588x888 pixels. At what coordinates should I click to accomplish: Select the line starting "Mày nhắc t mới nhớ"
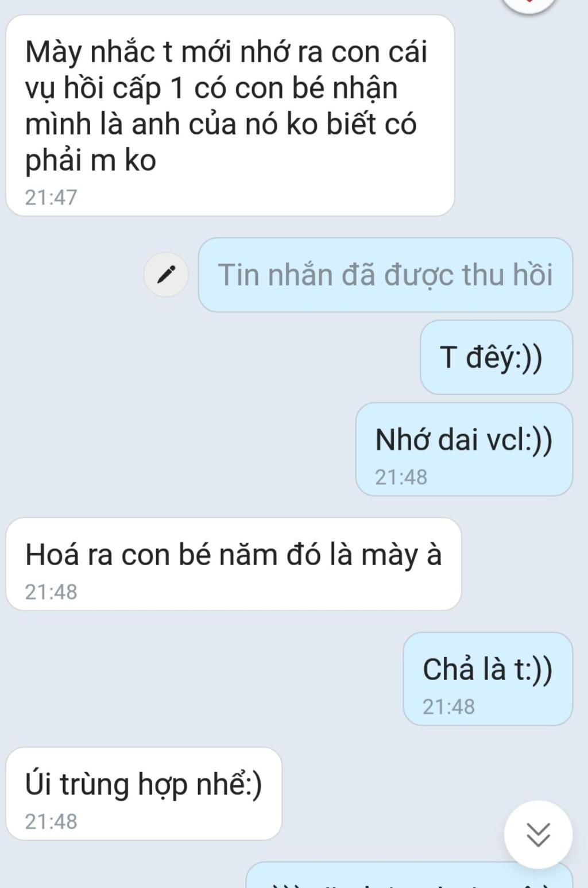[226, 52]
